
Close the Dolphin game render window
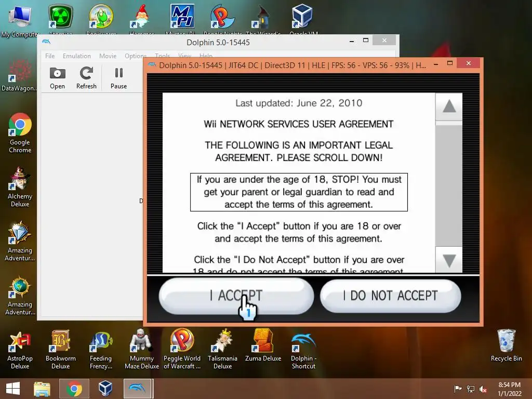pyautogui.click(x=468, y=63)
